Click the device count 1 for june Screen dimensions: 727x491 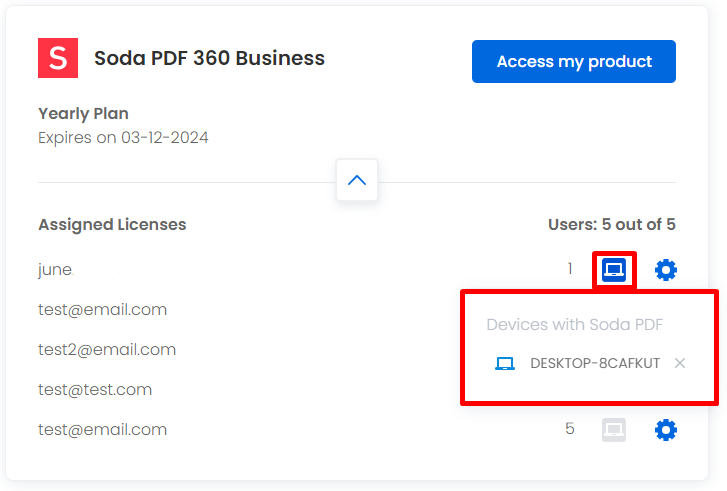click(x=570, y=268)
